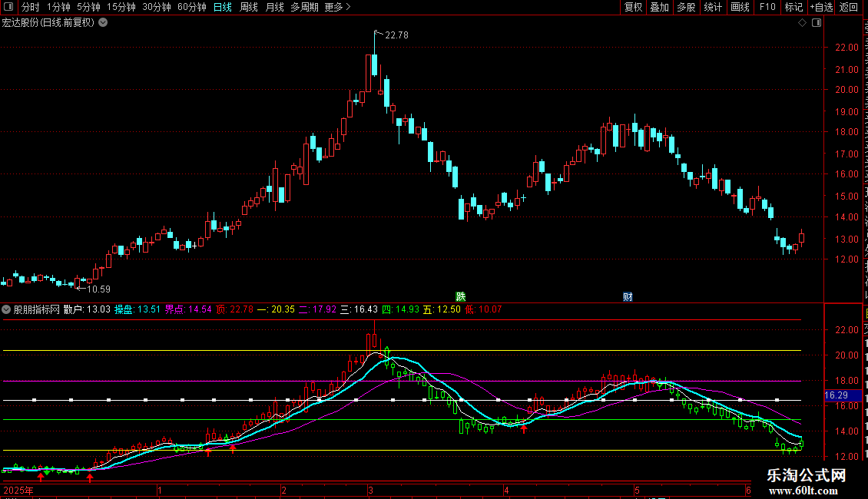
Task: Click the 22.78 high price label
Action: point(396,35)
